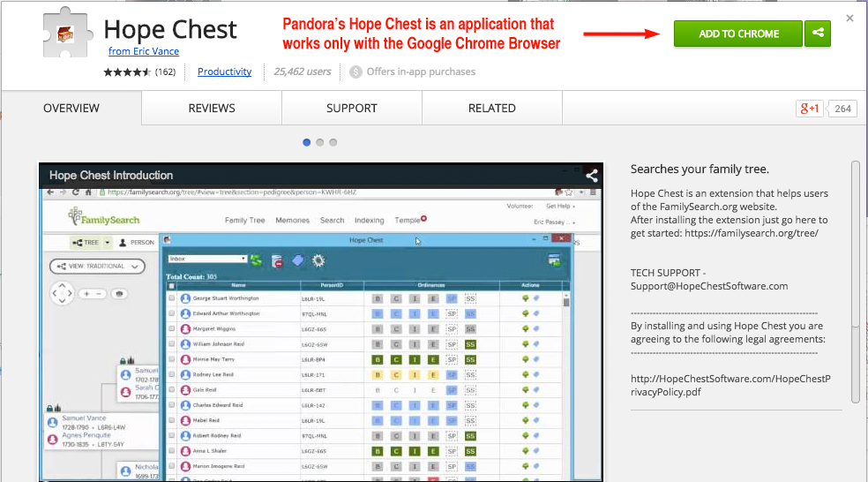Open the Get Help menu
The width and height of the screenshot is (868, 482).
click(560, 206)
